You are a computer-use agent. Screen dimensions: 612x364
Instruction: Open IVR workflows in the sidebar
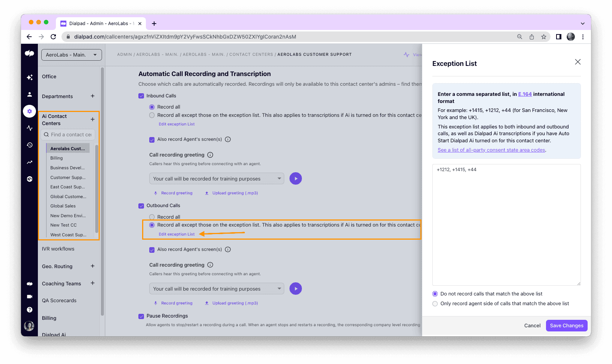coord(58,249)
